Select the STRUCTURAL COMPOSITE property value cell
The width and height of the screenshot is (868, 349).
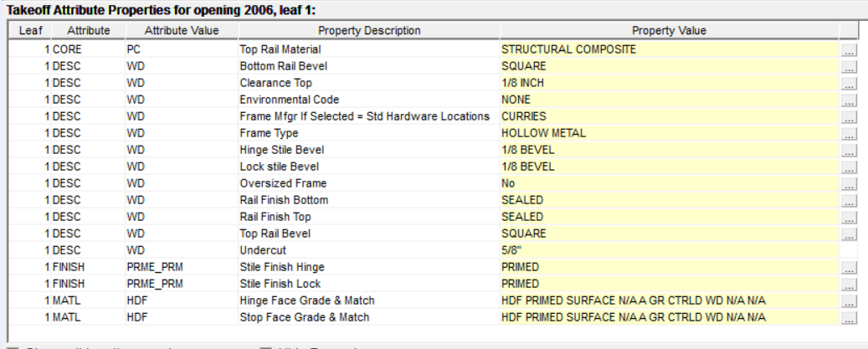669,49
